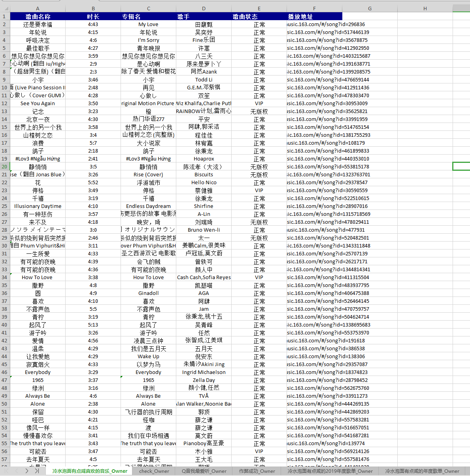Select all cells using corner box
470x476 pixels.
click(5, 8)
